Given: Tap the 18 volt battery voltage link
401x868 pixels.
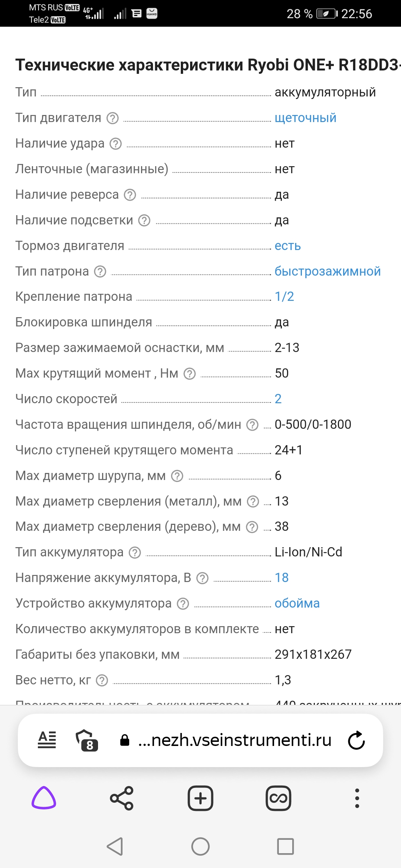Looking at the screenshot, I should [x=281, y=578].
